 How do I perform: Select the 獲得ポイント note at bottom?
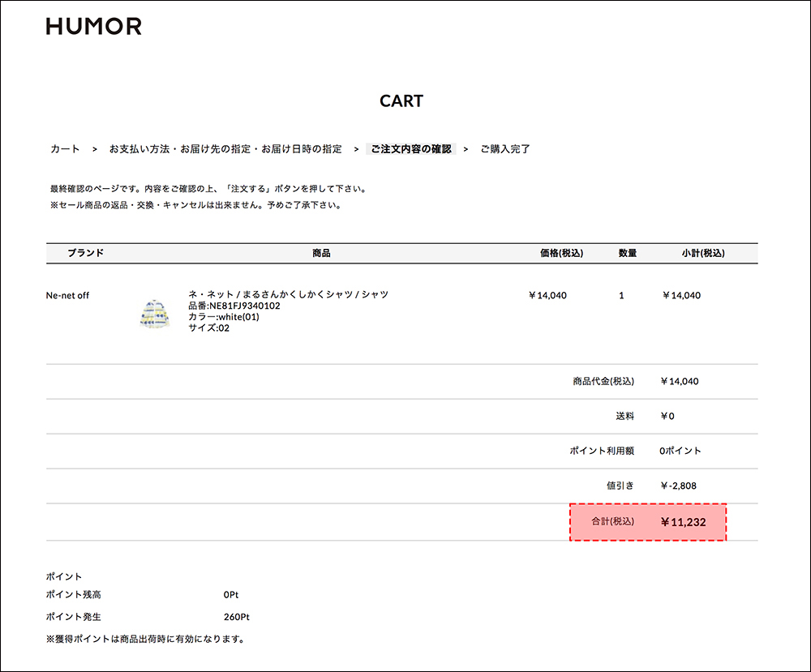145,640
